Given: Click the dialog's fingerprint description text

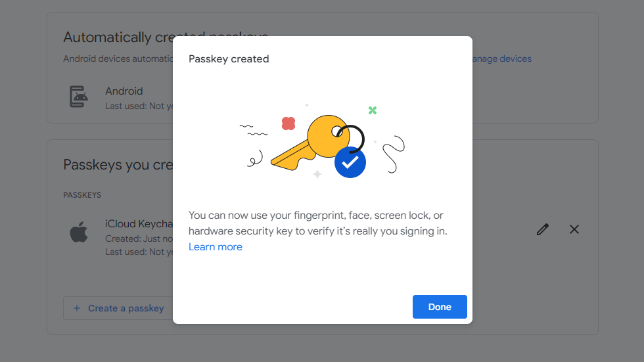Looking at the screenshot, I should (x=317, y=223).
